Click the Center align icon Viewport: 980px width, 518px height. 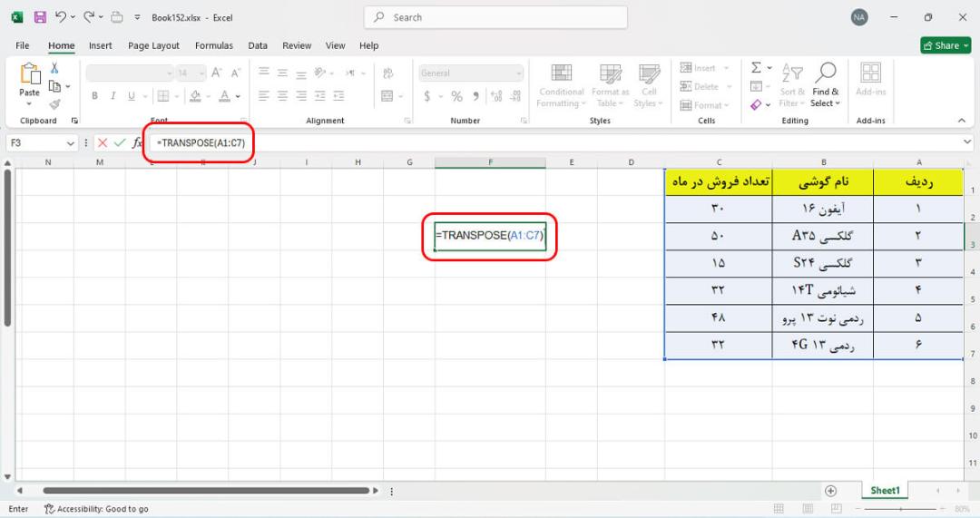point(282,95)
